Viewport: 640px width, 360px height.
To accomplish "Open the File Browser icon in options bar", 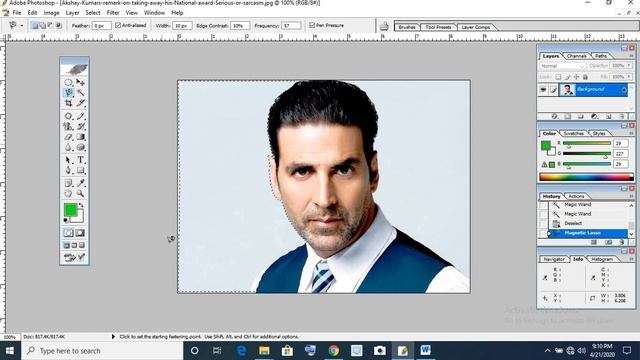I will (x=384, y=27).
